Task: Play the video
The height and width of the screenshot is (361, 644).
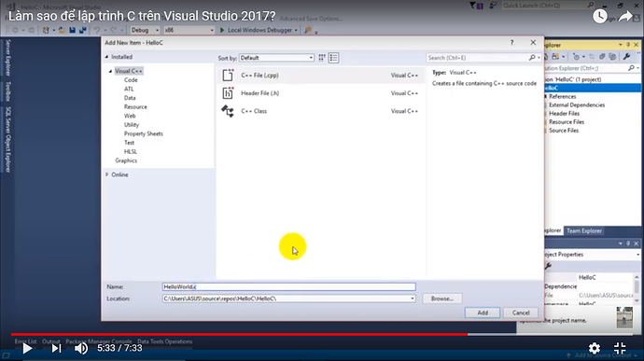Action: (27, 348)
